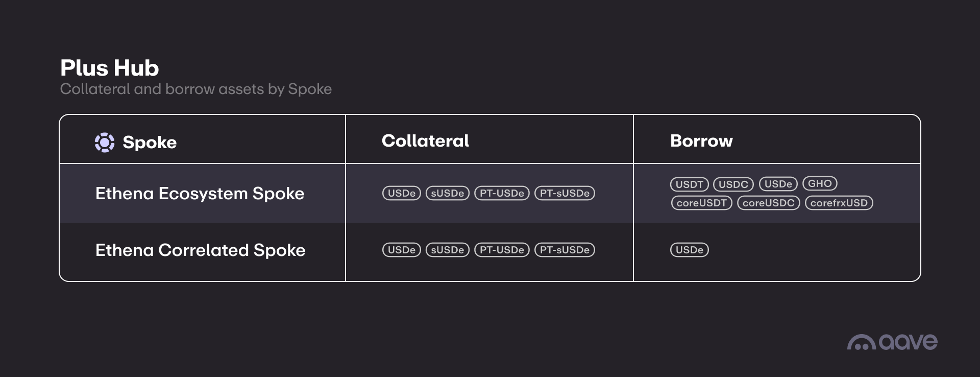Click PT-sUSDe tag in Ecosystem row
The width and height of the screenshot is (980, 377).
pyautogui.click(x=565, y=194)
